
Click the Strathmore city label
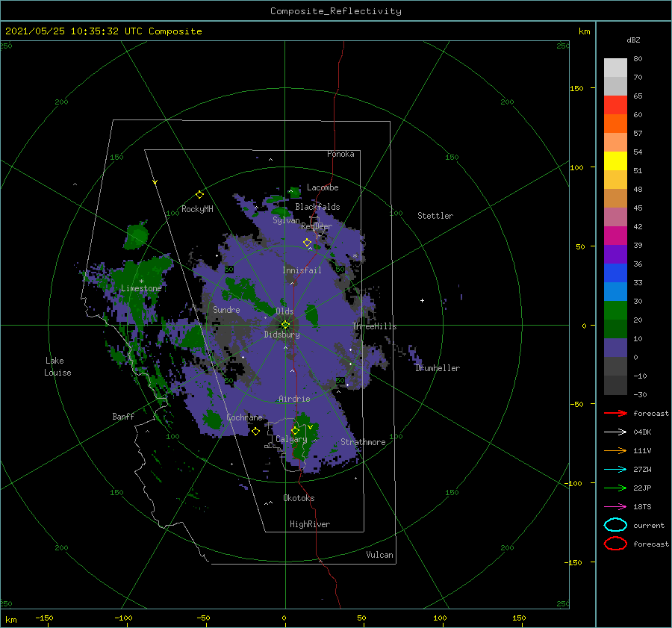click(x=363, y=442)
